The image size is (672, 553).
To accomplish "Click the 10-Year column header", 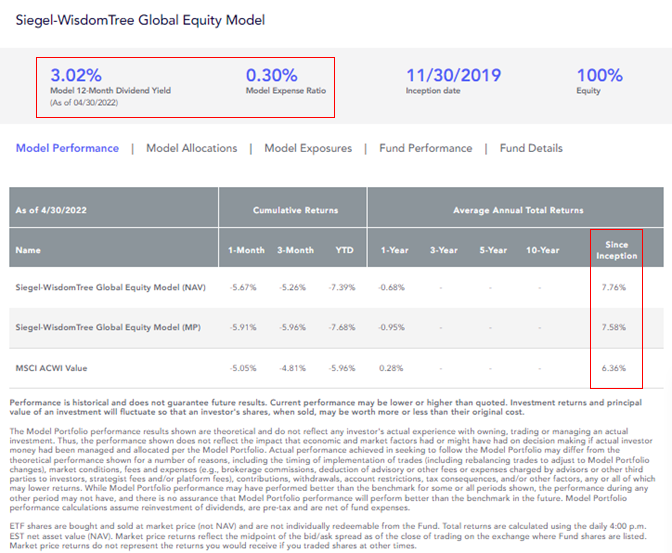I will click(543, 250).
